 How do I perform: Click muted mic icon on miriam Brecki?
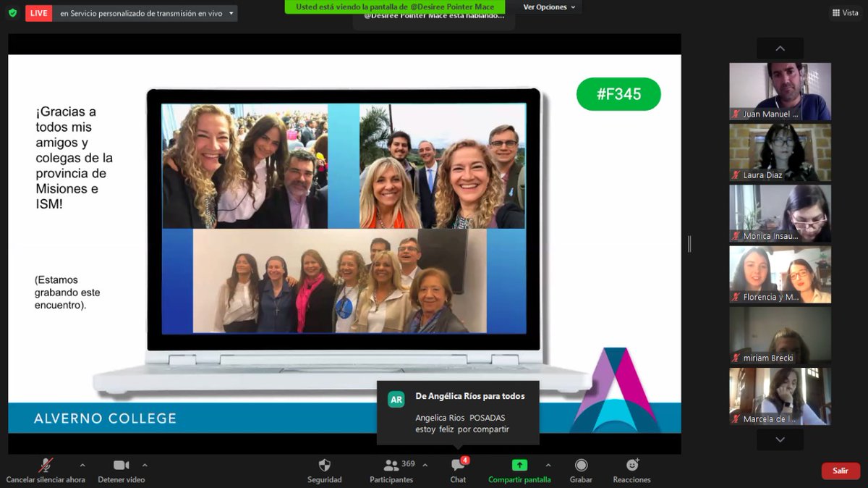click(736, 358)
